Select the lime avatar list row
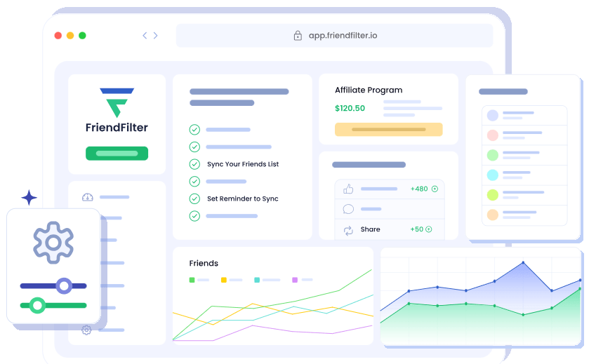 524,195
